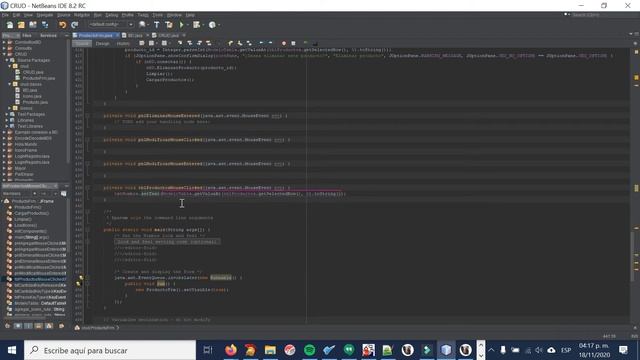Switch to History editor view
This screenshot has height=360, width=640.
[123, 43]
